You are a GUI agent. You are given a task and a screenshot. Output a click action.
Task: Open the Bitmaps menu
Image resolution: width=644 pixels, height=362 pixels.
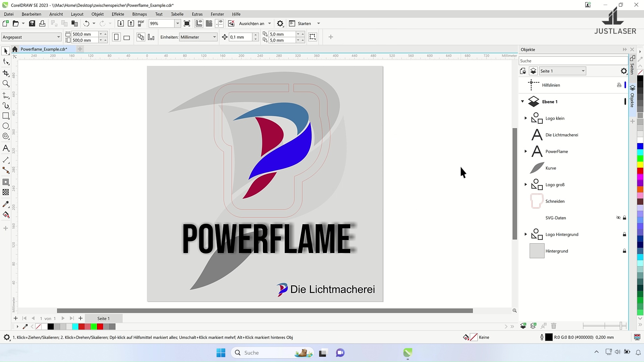click(x=139, y=14)
